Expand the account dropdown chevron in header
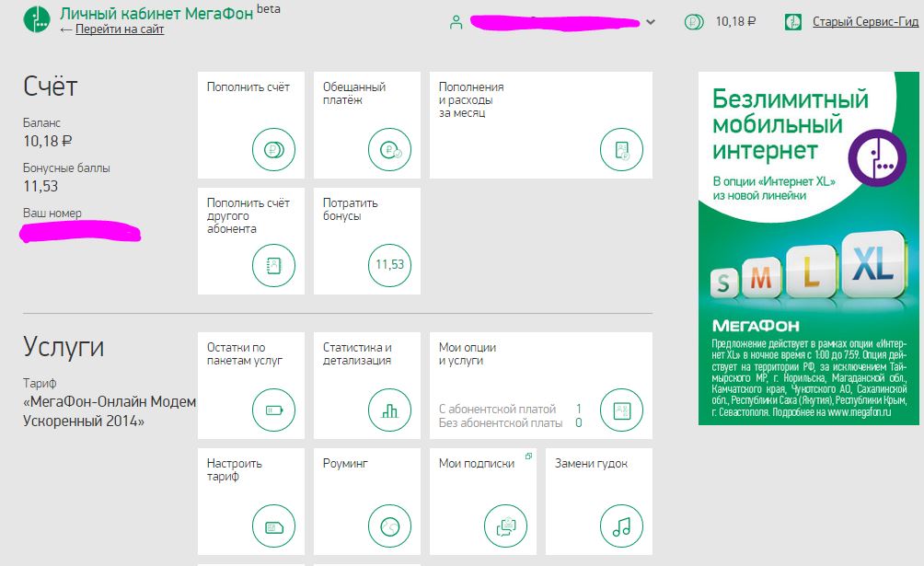This screenshot has width=924, height=566. 651,23
